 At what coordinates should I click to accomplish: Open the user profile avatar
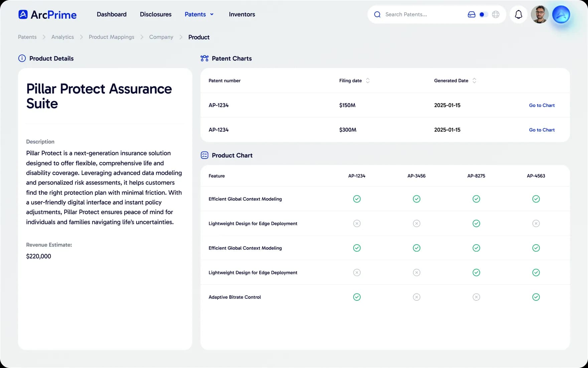[540, 14]
